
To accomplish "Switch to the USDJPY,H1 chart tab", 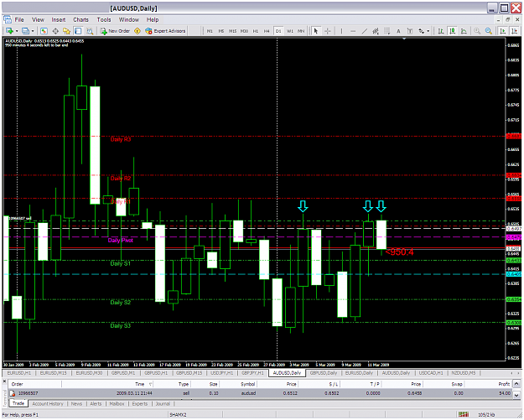I will point(222,373).
